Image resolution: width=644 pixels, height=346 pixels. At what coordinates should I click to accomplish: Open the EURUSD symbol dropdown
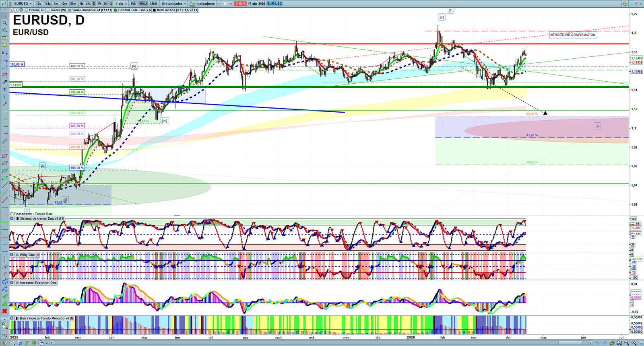click(x=23, y=4)
